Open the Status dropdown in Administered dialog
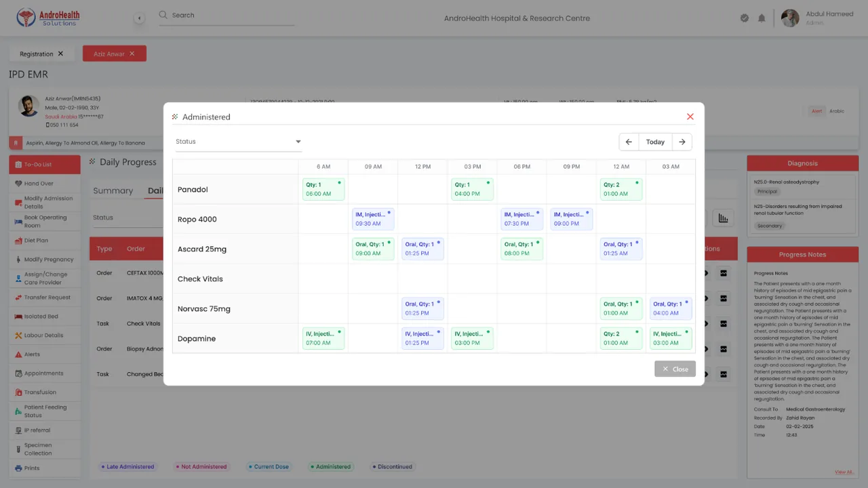The width and height of the screenshot is (868, 488). click(x=238, y=142)
